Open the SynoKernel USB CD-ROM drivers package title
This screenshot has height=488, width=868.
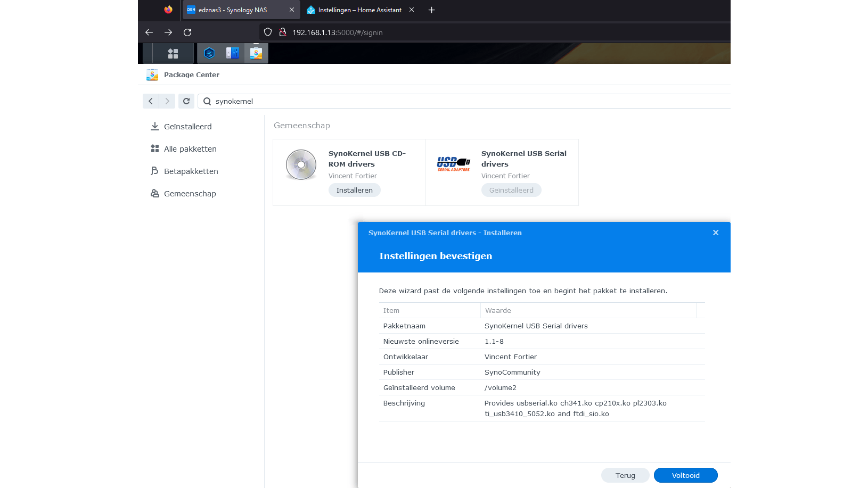[x=367, y=159]
